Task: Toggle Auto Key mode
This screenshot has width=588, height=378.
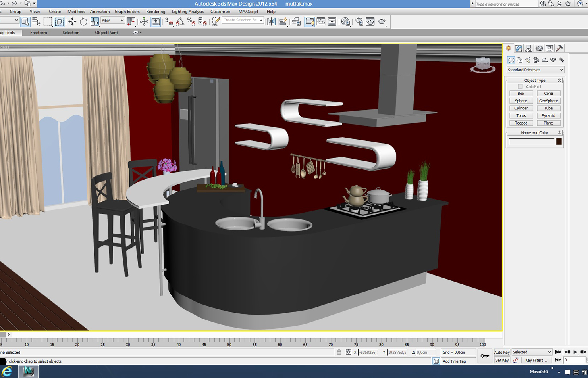Action: tap(502, 352)
